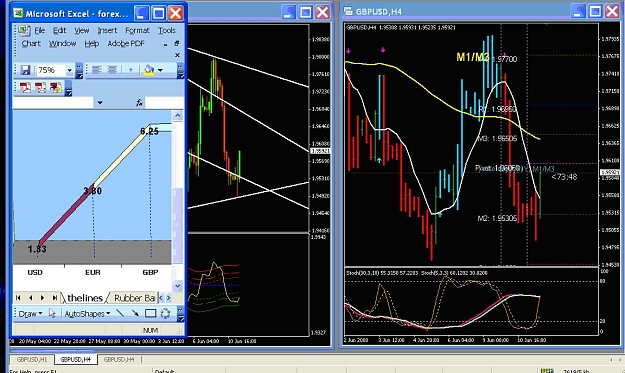
Task: Open Zoom 75% dropdown arrow
Action: [69, 71]
